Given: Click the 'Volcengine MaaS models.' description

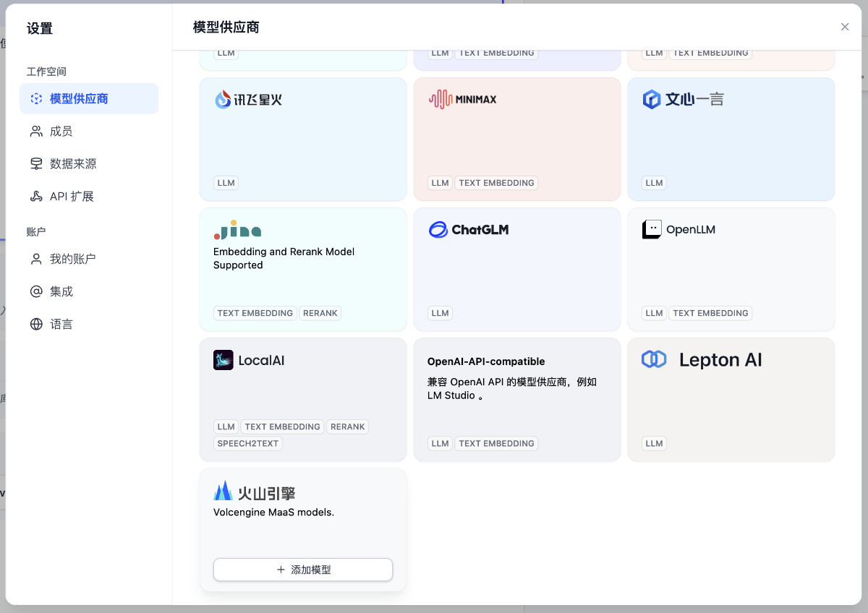Looking at the screenshot, I should coord(273,513).
